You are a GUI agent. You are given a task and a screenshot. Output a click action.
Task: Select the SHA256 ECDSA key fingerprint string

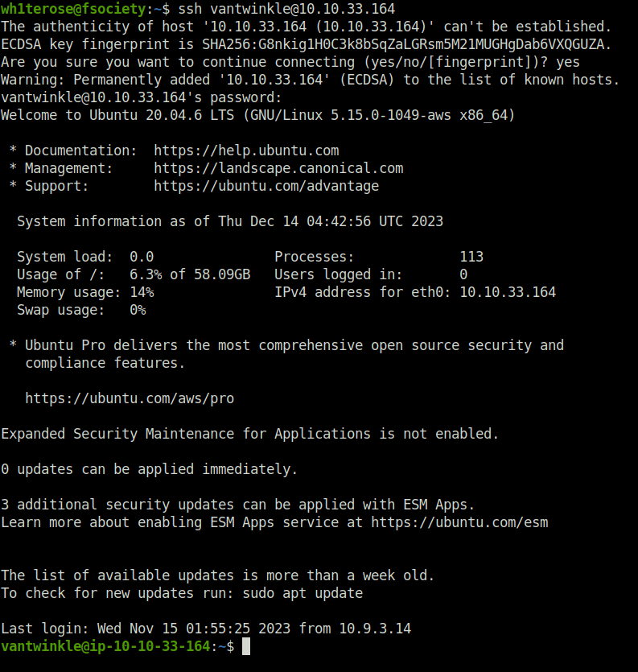click(403, 44)
